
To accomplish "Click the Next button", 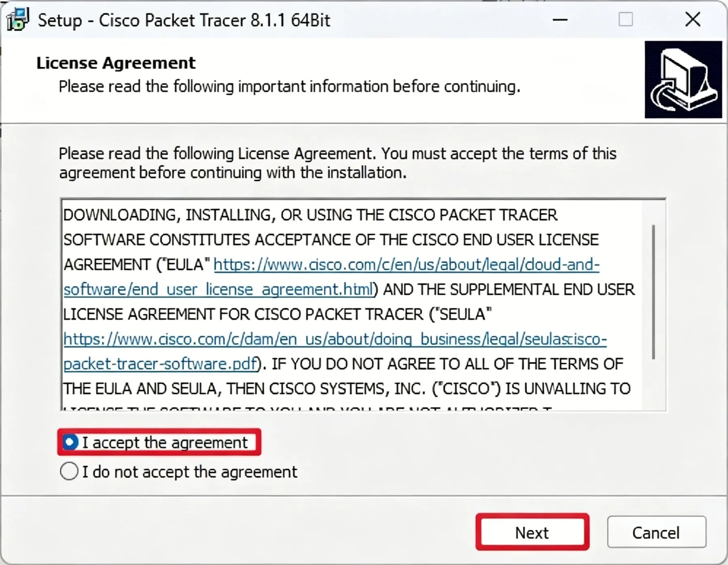I will [x=532, y=533].
